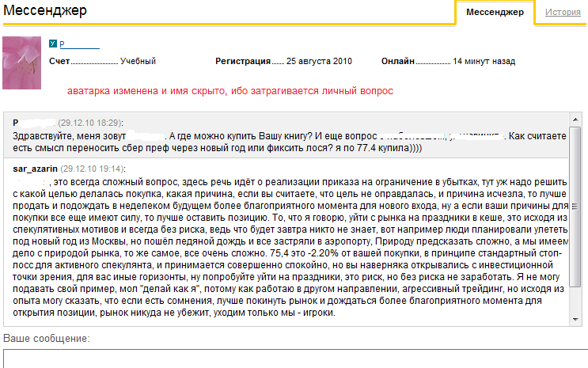Screen dimensions: 588x368
Task: Click the line ending 'уходим только мы - игроки.'
Action: coord(174,313)
